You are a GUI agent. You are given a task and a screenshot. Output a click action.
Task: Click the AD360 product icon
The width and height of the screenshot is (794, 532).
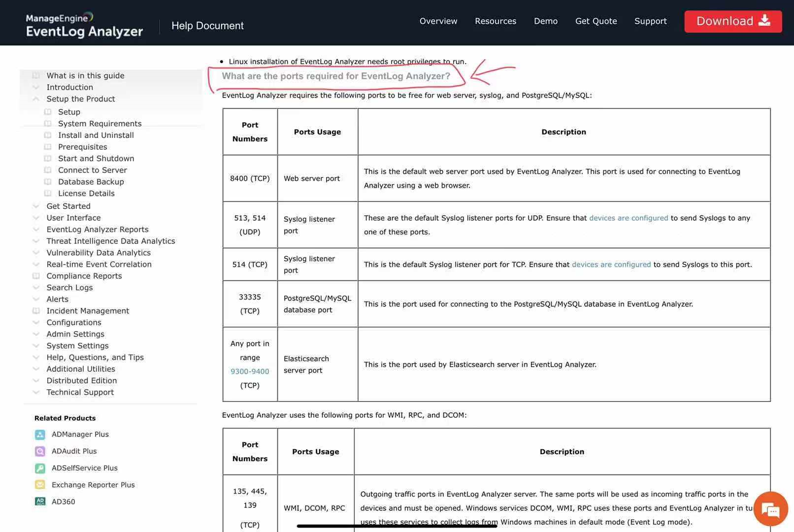(x=40, y=501)
